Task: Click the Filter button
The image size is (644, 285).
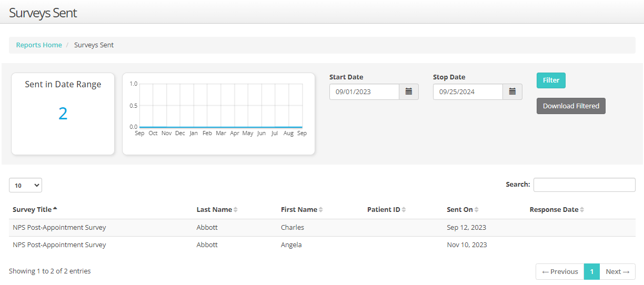Action: 551,80
